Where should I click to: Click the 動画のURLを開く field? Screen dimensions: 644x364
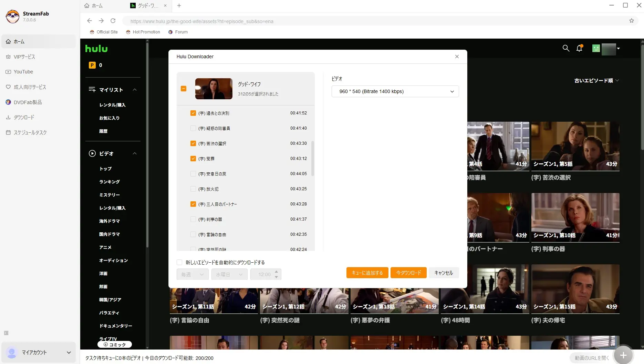[x=592, y=358]
